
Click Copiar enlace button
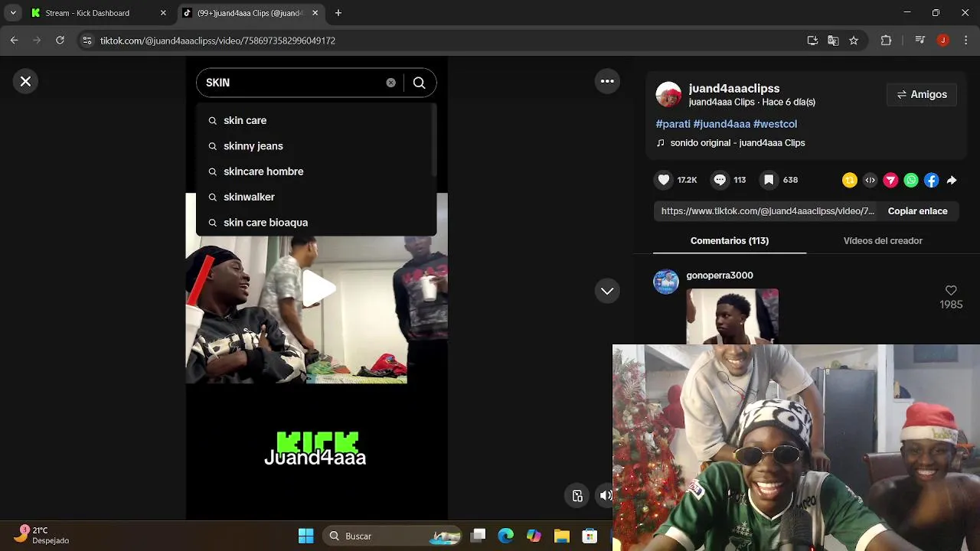point(917,211)
